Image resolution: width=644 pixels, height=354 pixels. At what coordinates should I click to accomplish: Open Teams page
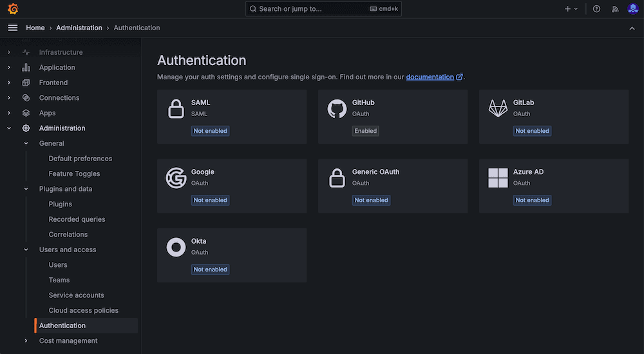[59, 280]
